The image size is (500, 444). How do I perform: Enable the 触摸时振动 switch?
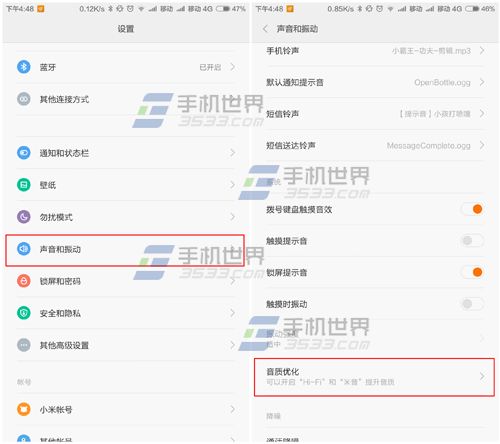[x=472, y=304]
